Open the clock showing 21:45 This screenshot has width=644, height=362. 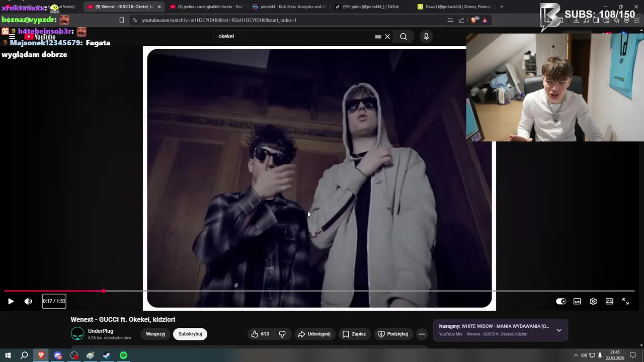point(615,355)
